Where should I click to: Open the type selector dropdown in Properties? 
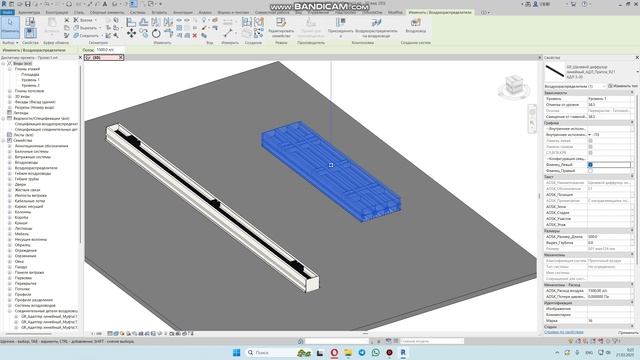click(x=637, y=72)
